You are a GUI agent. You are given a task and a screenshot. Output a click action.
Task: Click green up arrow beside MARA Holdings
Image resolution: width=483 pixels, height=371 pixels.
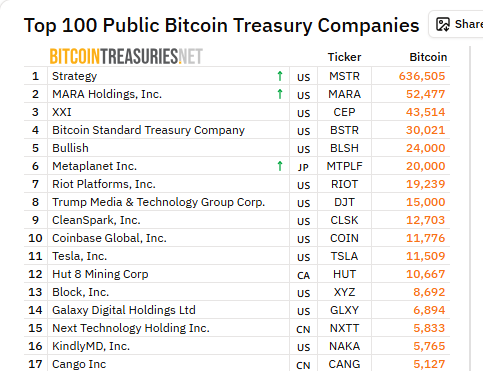(x=280, y=94)
